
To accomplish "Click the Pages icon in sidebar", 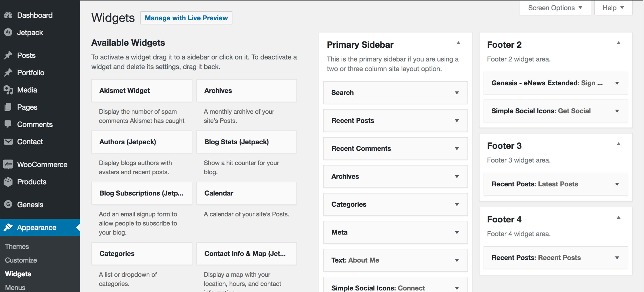I will (x=8, y=107).
